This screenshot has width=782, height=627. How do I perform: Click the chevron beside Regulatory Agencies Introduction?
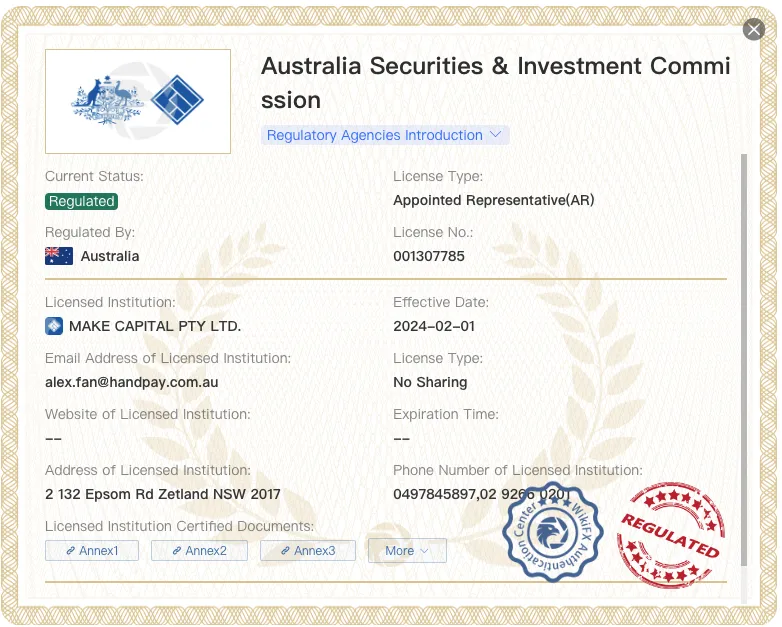pyautogui.click(x=495, y=135)
